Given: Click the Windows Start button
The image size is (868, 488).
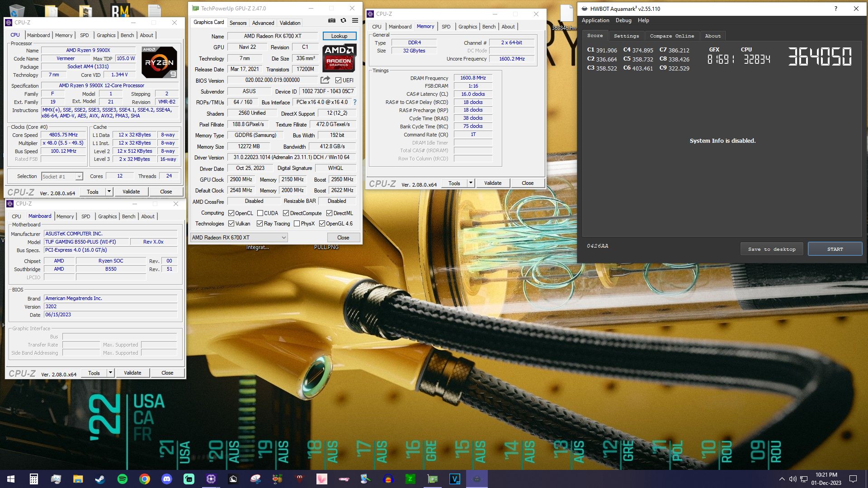Looking at the screenshot, I should coord(11,479).
